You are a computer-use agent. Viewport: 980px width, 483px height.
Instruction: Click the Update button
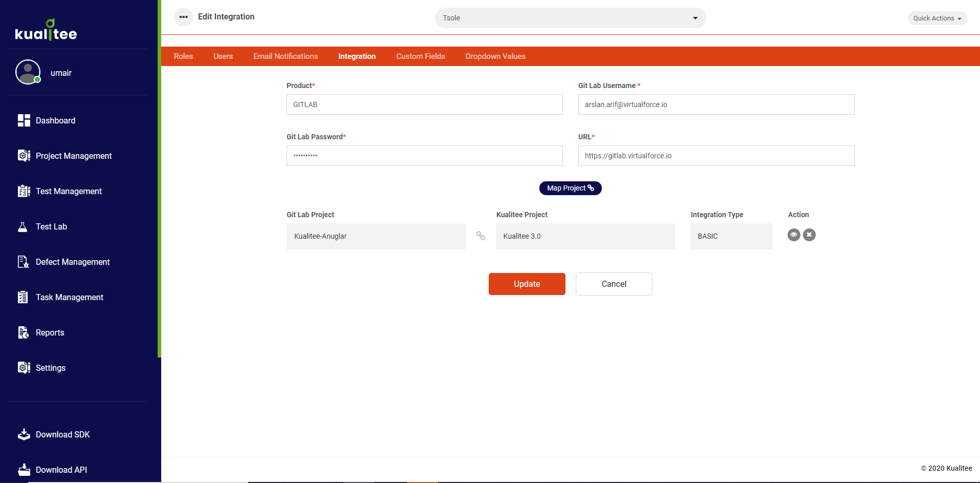pyautogui.click(x=527, y=284)
